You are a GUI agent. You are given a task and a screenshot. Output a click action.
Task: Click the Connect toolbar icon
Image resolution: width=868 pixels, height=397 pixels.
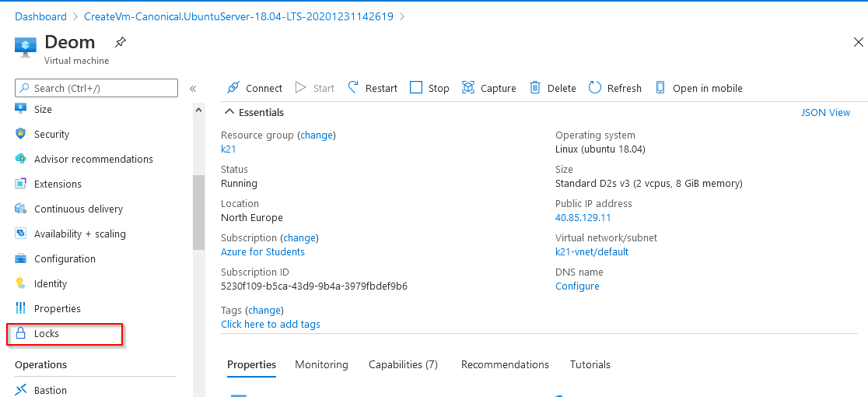[233, 88]
